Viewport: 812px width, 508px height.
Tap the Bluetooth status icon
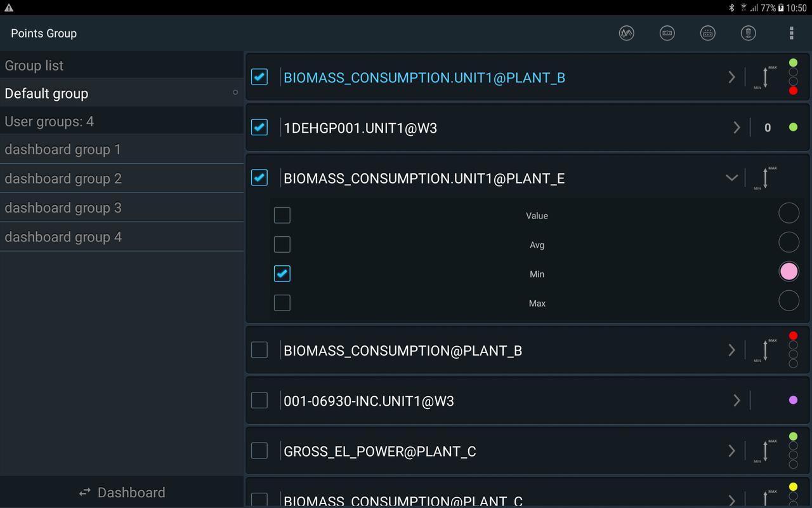731,8
